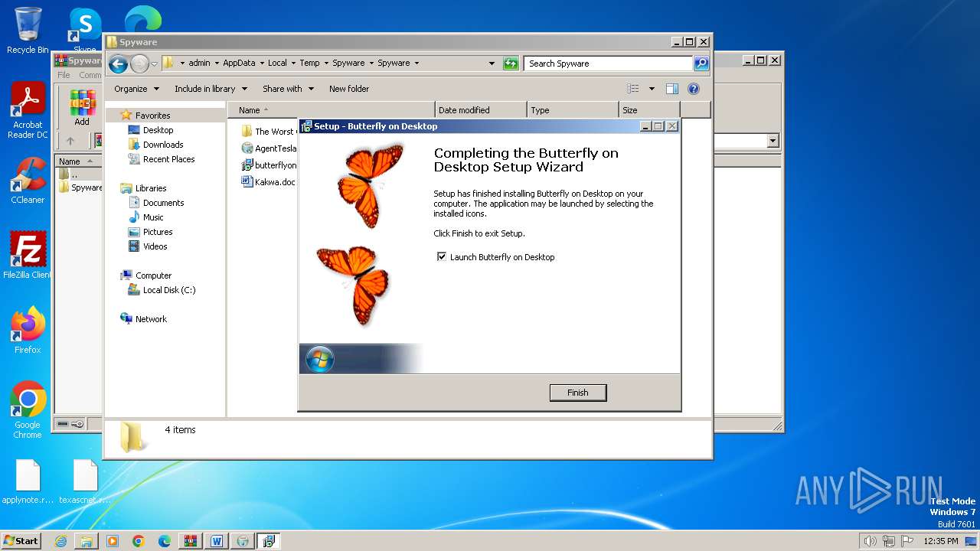
Task: Open File menu in WinRAR window
Action: coord(64,75)
